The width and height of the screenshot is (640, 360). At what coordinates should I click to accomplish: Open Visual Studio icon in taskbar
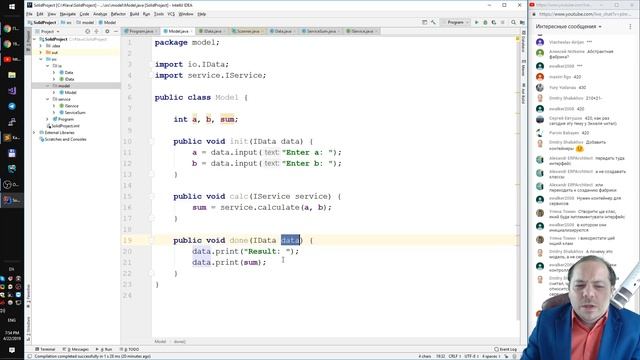(x=12, y=91)
